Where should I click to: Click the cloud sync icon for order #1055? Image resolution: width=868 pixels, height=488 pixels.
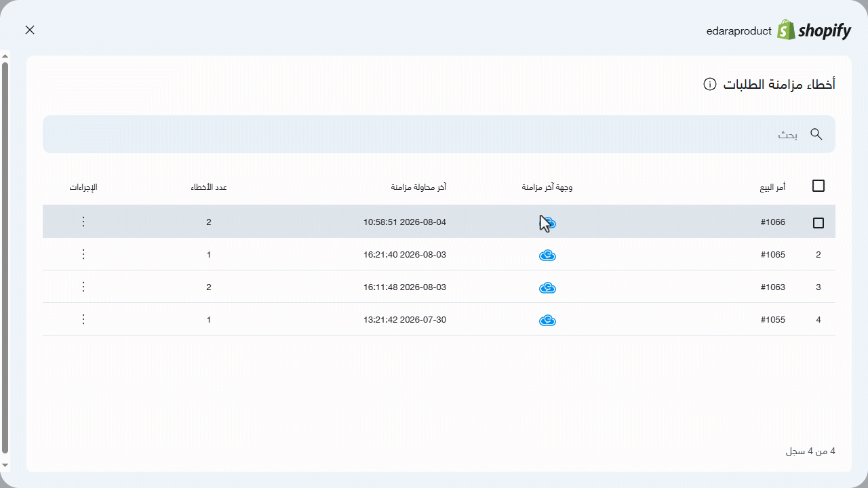[547, 320]
